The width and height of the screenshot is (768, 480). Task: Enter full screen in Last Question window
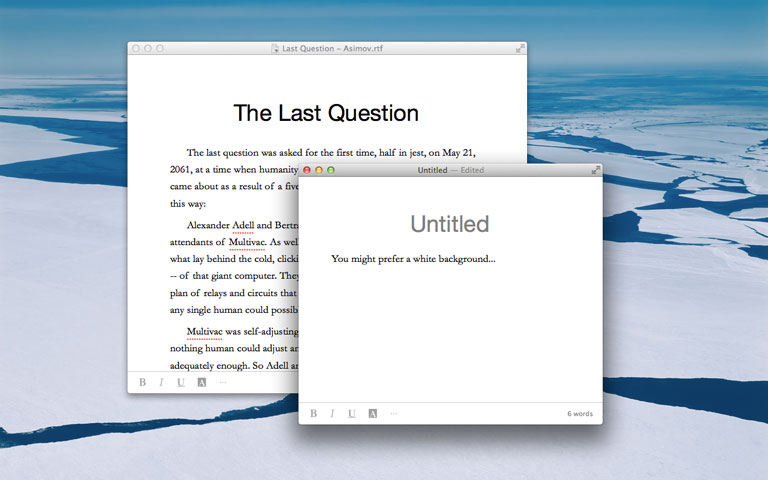(520, 48)
